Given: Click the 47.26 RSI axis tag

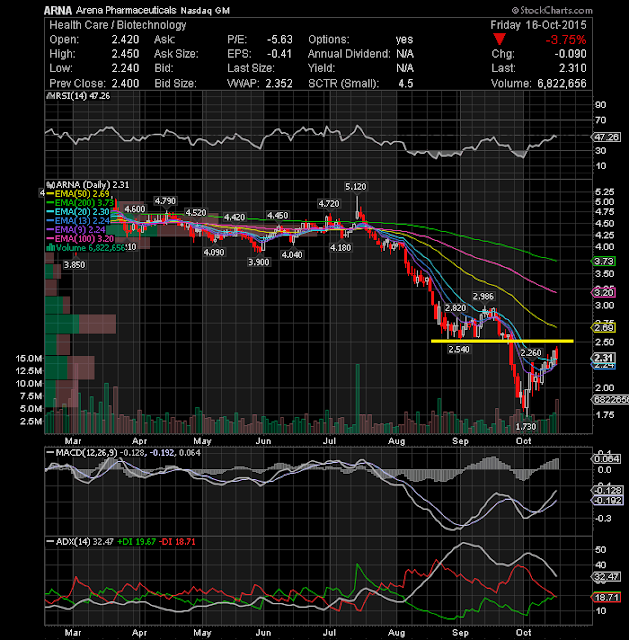Looking at the screenshot, I should [x=606, y=137].
